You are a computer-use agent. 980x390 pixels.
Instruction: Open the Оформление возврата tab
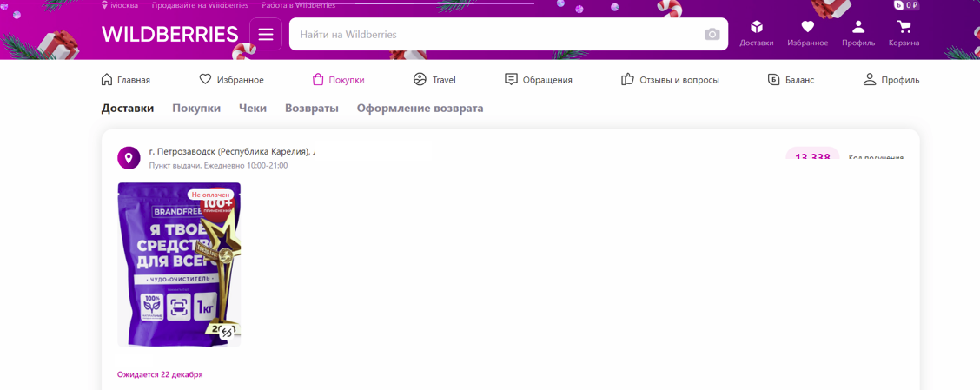pyautogui.click(x=420, y=108)
